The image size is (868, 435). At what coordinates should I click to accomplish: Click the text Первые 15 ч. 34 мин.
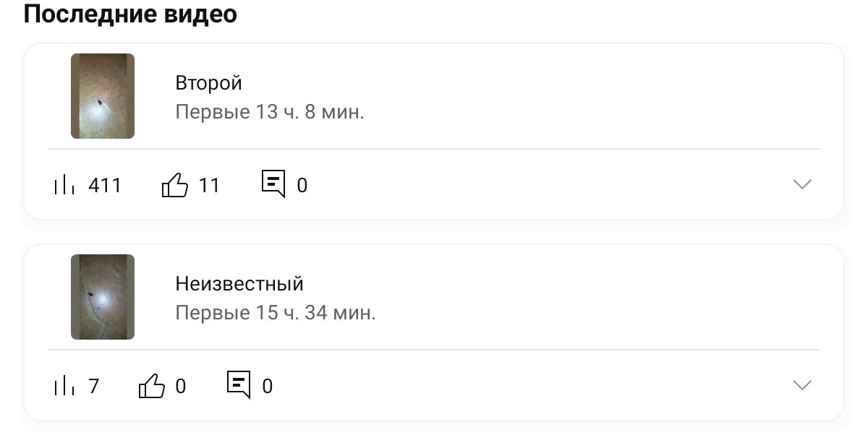coord(276,314)
